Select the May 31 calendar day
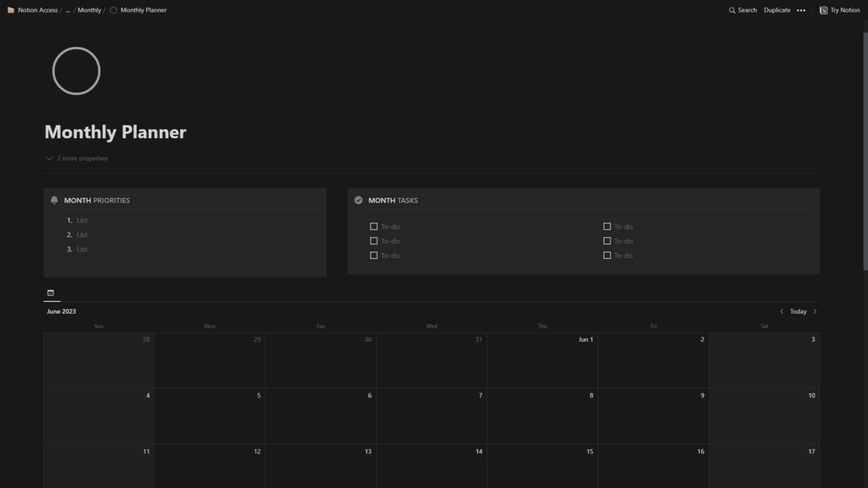This screenshot has height=488, width=868. pos(432,361)
